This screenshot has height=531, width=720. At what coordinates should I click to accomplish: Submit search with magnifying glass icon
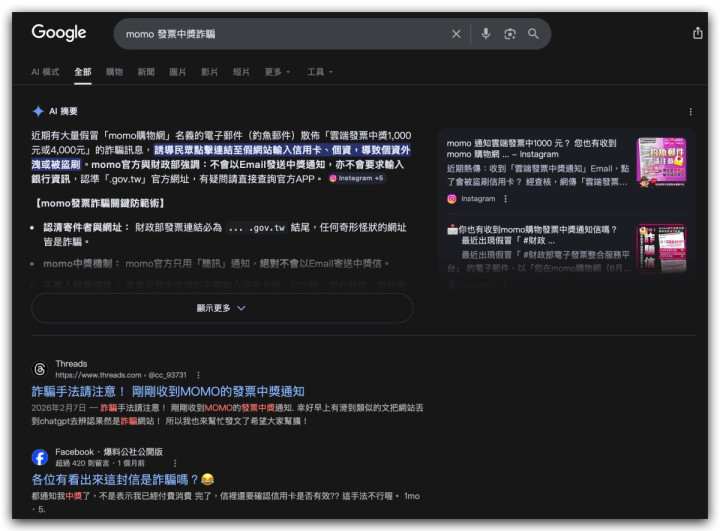click(533, 34)
